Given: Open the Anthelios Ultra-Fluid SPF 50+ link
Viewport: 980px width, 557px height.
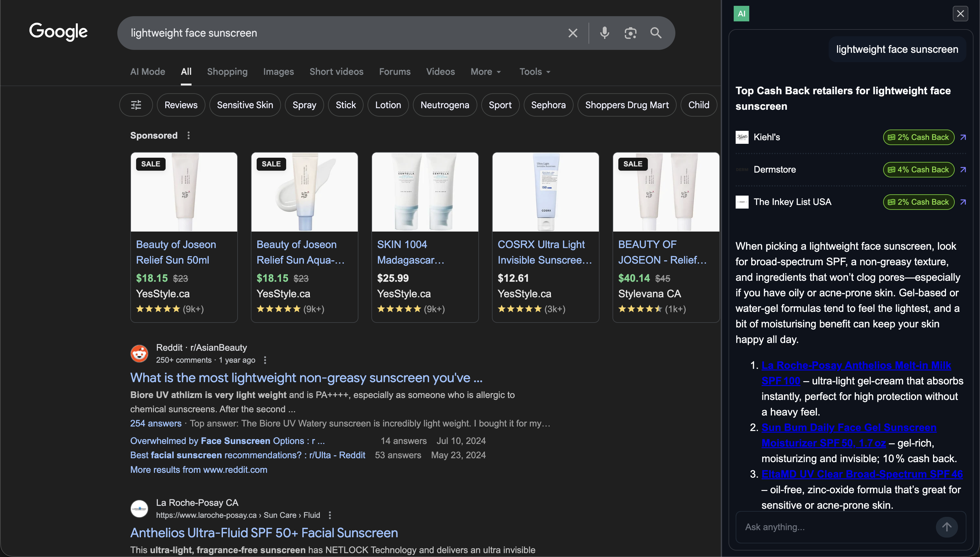Looking at the screenshot, I should [264, 532].
